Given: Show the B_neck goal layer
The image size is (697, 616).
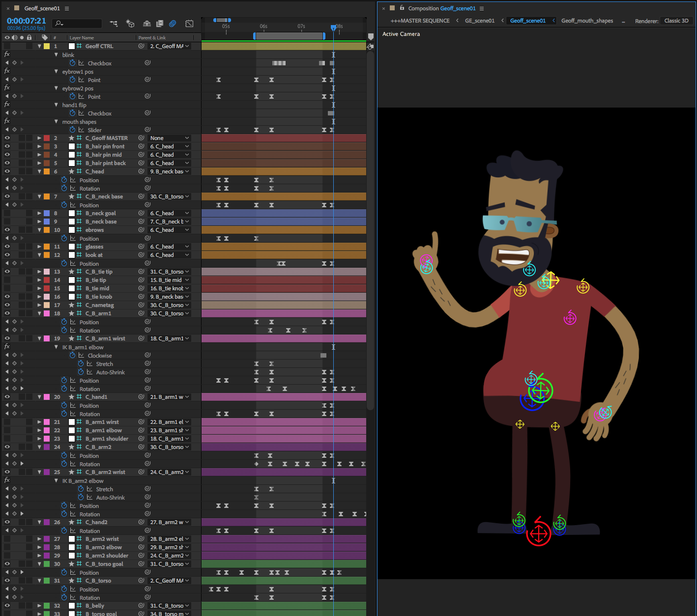Looking at the screenshot, I should [x=7, y=213].
